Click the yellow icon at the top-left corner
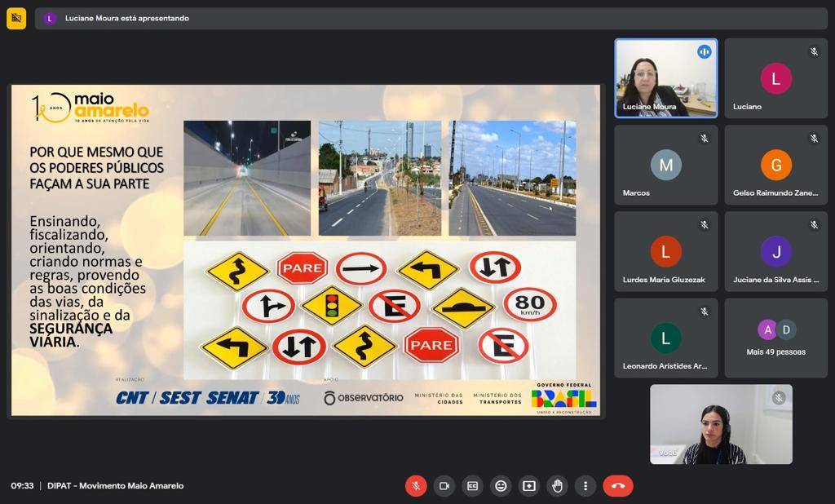Image resolution: width=835 pixels, height=504 pixels. point(16,19)
